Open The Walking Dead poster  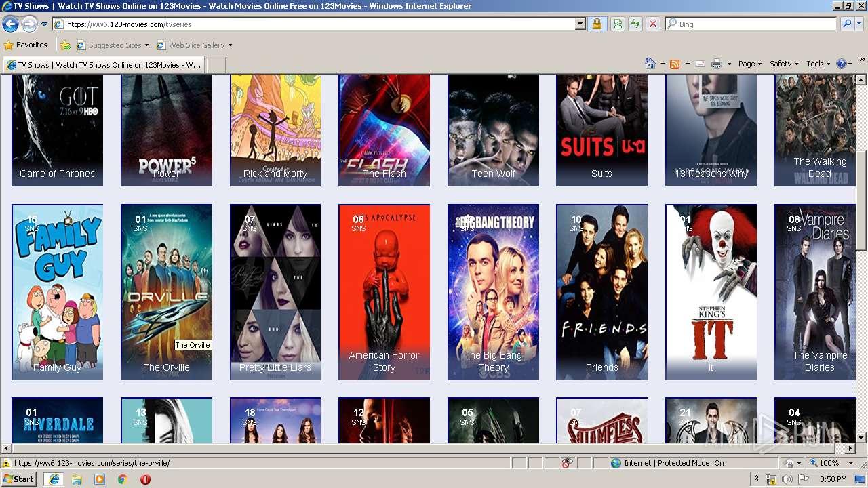pos(815,130)
